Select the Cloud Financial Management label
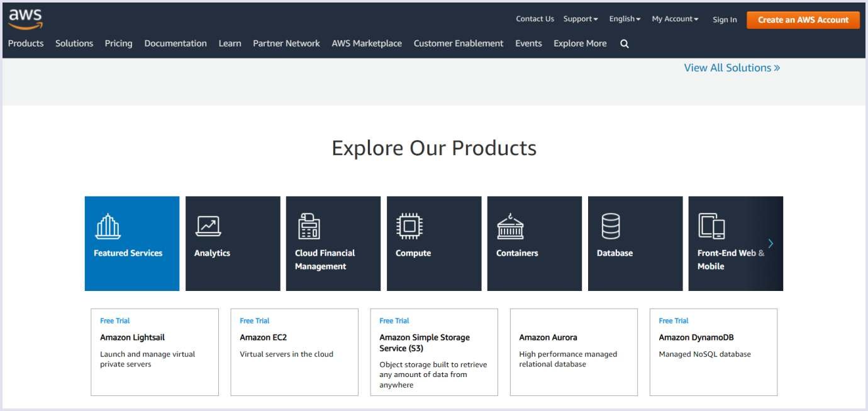The width and height of the screenshot is (868, 411). coord(325,260)
